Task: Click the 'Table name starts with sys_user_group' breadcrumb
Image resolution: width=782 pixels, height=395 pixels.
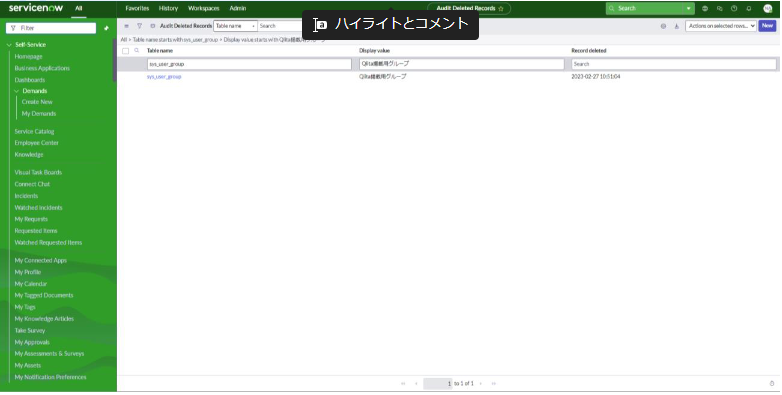Action: point(175,40)
